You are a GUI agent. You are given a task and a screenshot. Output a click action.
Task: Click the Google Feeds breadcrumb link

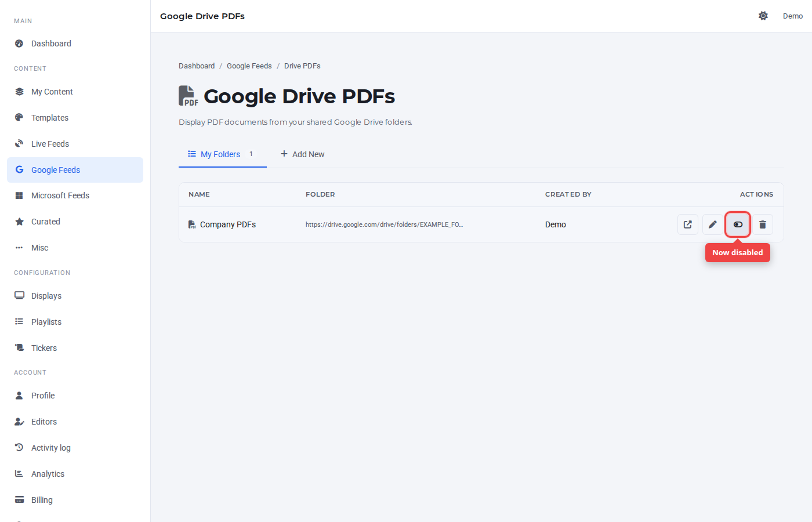[249, 66]
